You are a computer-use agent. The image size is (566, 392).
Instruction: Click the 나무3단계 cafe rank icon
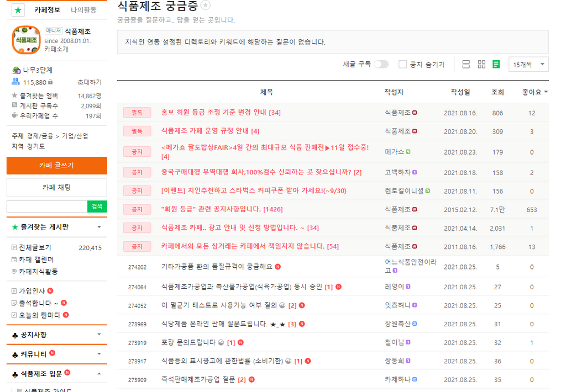16,70
